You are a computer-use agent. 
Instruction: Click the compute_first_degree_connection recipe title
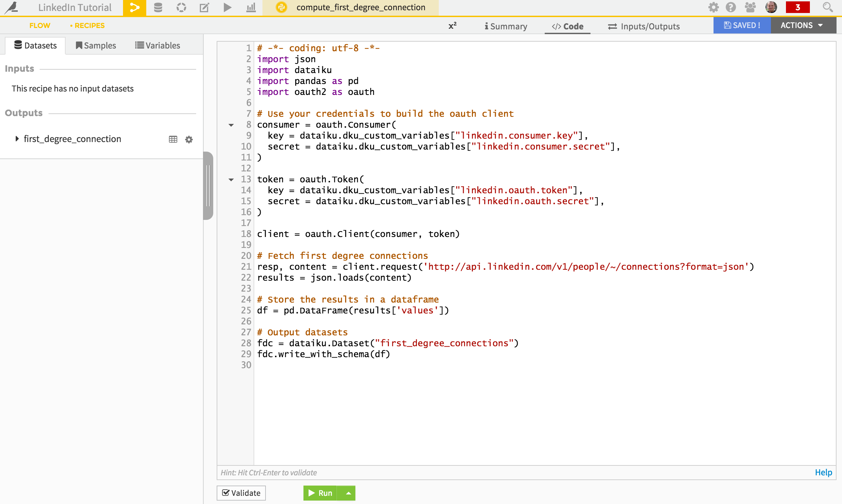click(361, 7)
